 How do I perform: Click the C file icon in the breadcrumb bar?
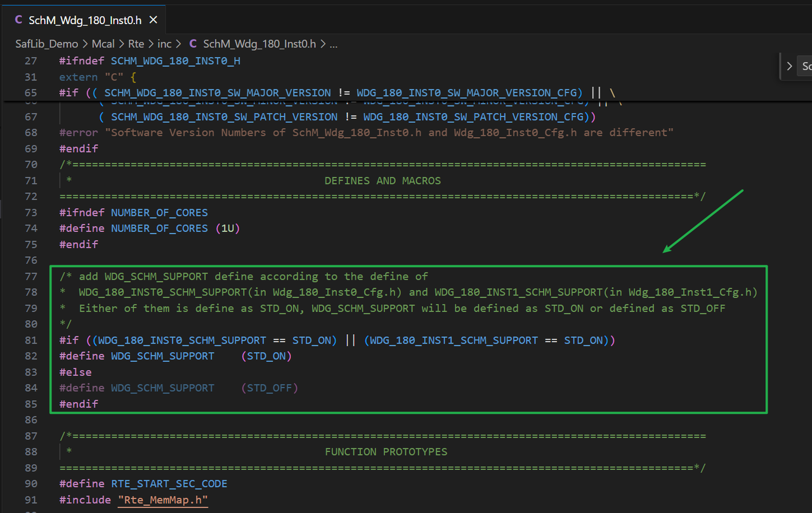(193, 44)
